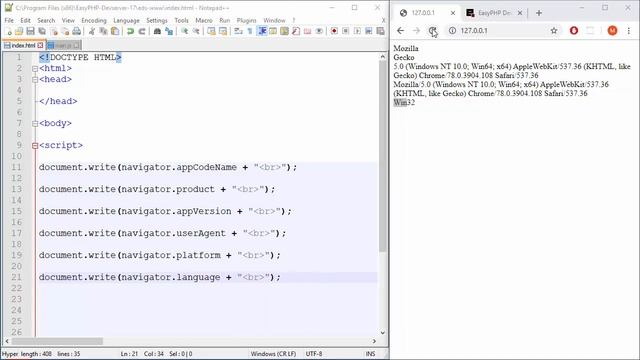Open Chrome profile avatar
Viewport: 640px width, 360px height.
(x=612, y=31)
